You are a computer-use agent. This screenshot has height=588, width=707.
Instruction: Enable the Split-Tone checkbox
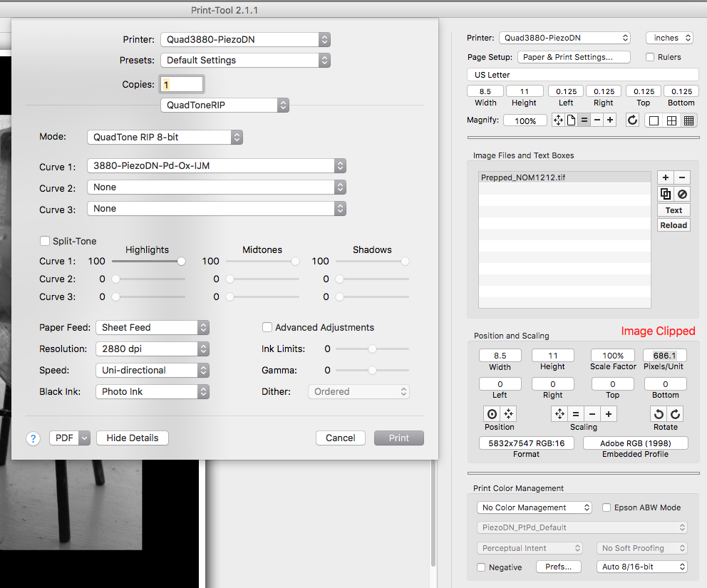pyautogui.click(x=45, y=242)
